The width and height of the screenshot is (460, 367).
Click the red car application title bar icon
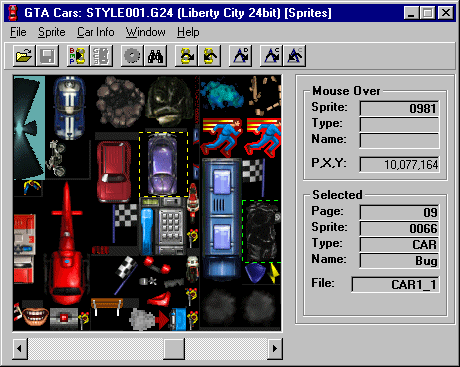(13, 13)
